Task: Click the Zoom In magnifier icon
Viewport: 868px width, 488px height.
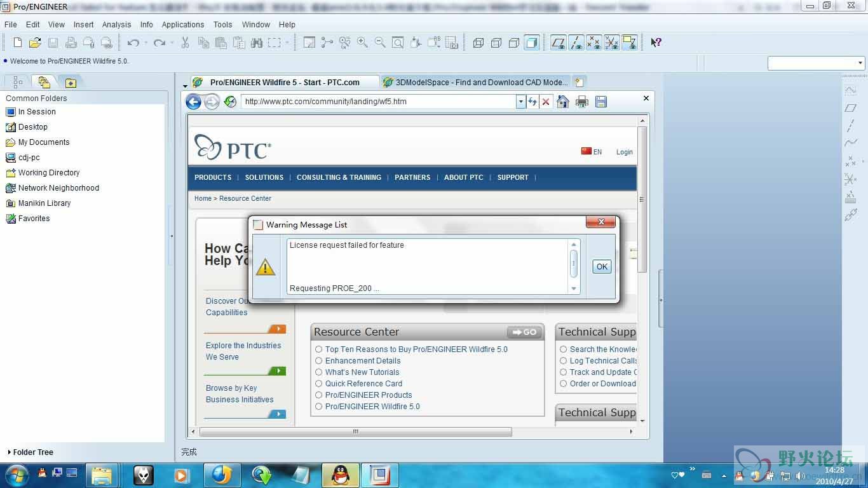Action: [362, 43]
